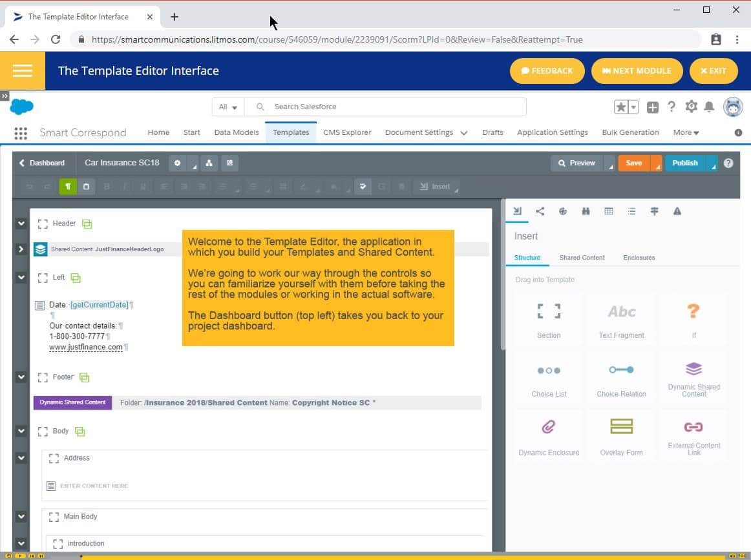The image size is (751, 560).
Task: Switch to the Enclosures tab
Action: click(639, 258)
